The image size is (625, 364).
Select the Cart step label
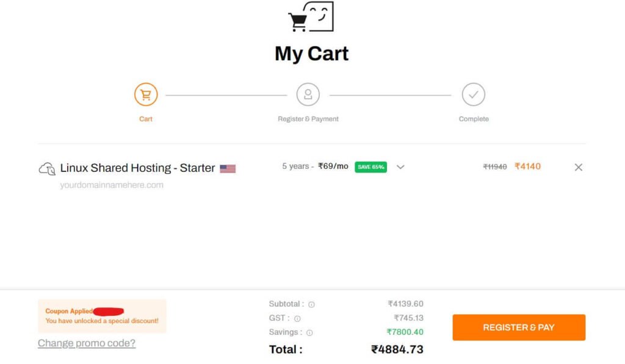pos(146,119)
